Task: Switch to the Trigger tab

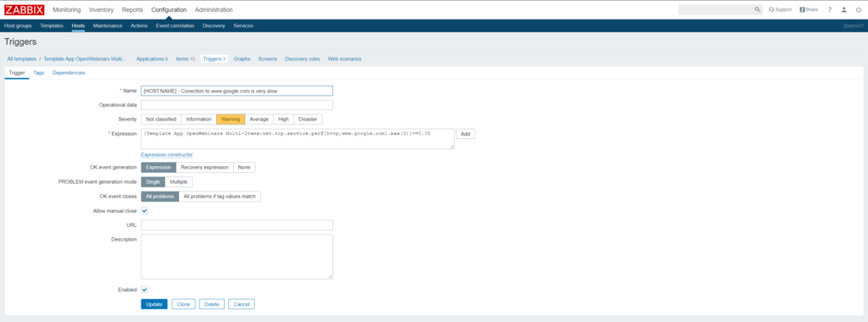Action: 17,73
